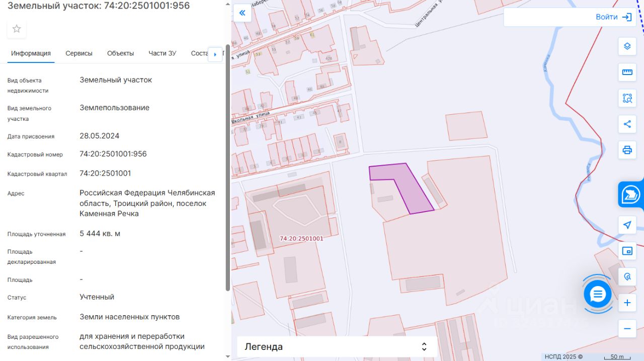The image size is (644, 361).
Task: Locate me with navigation arrow icon
Action: (x=627, y=225)
